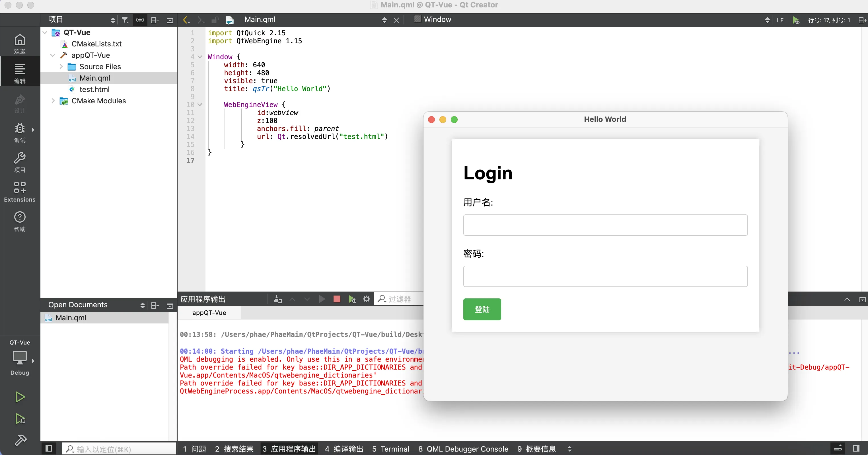868x455 pixels.
Task: Close the project side panel
Action: tap(170, 20)
